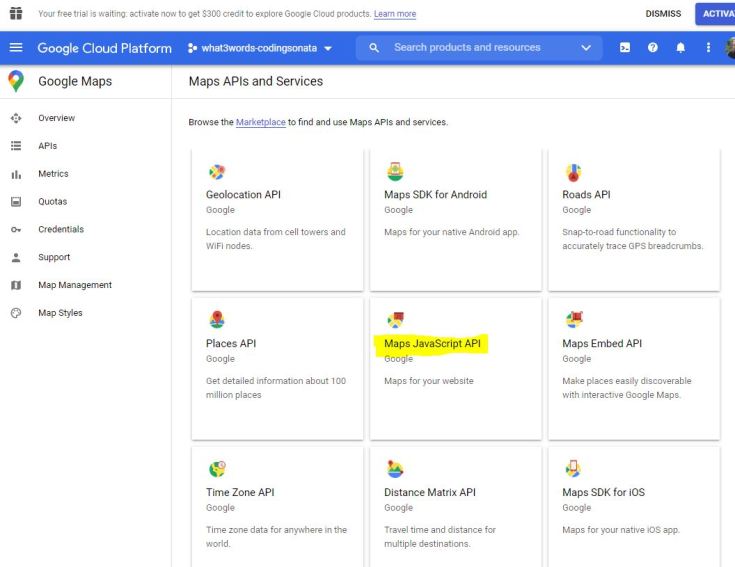Open the what3words-codingsonata project dropdown
The height and width of the screenshot is (567, 735).
(x=260, y=48)
